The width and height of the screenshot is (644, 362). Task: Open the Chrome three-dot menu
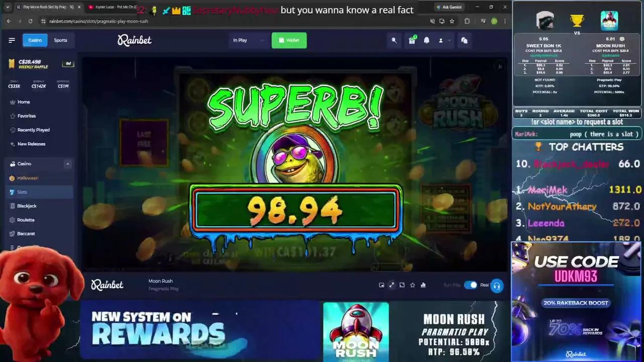tap(505, 21)
